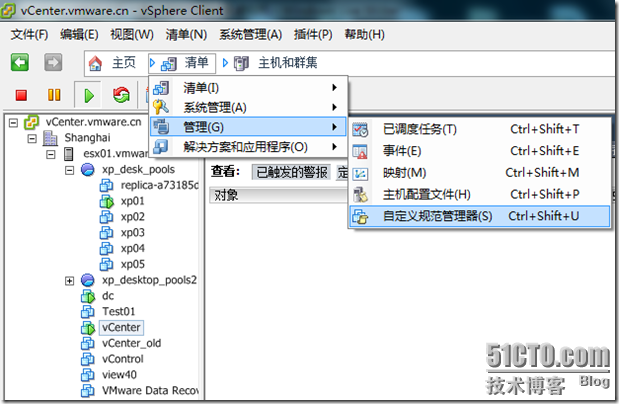Click the Test01 virtual machine icon

[x=88, y=312]
